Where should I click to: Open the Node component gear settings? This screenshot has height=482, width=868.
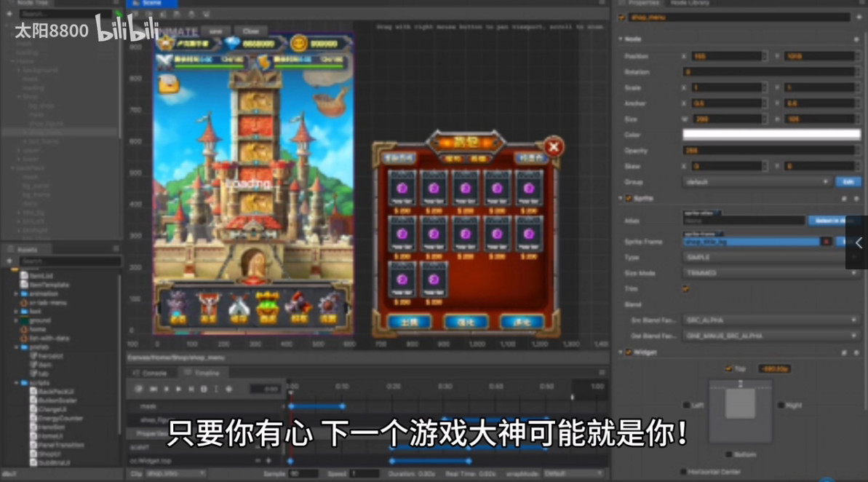coord(858,39)
